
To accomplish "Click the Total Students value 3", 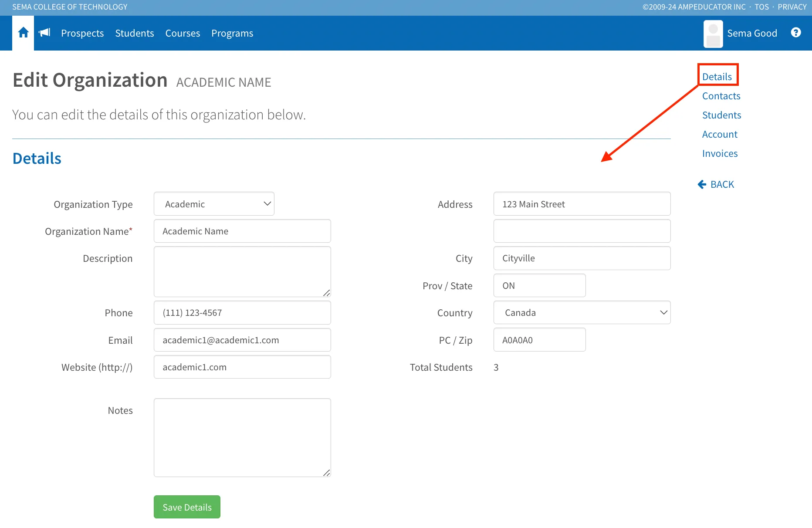I will pyautogui.click(x=496, y=367).
